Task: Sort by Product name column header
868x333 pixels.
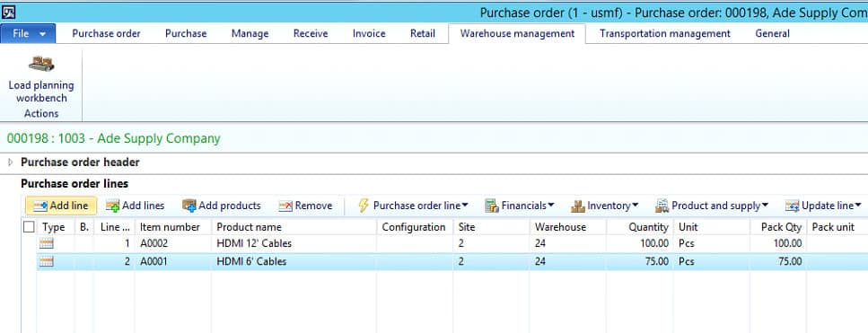Action: [294, 227]
